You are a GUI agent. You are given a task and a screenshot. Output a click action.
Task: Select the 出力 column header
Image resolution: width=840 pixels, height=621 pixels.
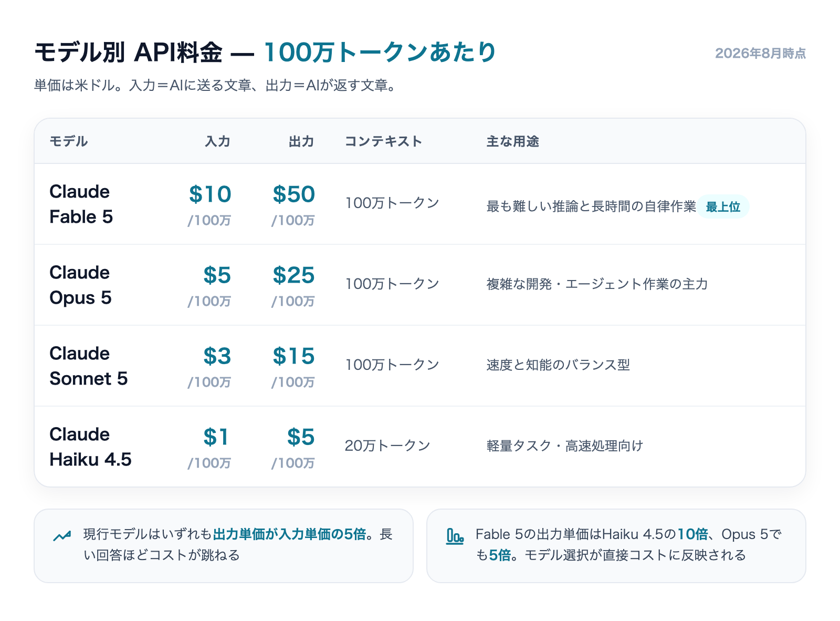coord(301,141)
